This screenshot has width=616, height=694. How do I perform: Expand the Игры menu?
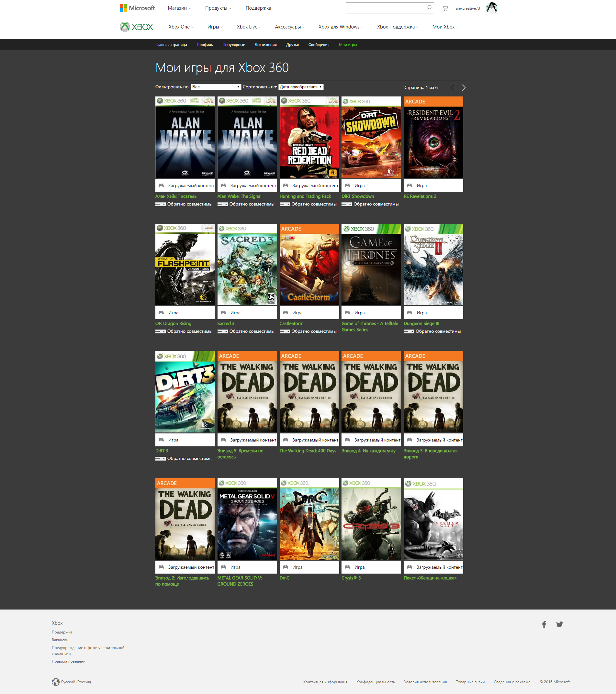pos(215,27)
